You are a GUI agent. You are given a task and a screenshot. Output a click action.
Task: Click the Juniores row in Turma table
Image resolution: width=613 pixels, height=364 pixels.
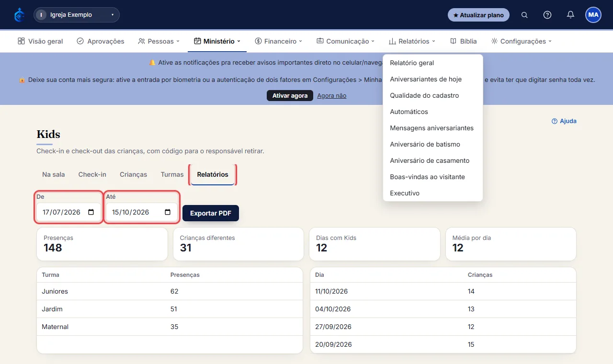click(170, 291)
